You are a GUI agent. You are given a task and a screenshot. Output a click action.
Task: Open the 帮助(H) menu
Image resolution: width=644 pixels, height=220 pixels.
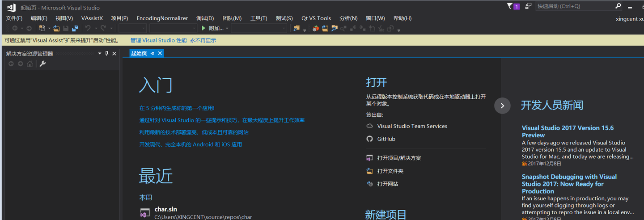coord(402,18)
